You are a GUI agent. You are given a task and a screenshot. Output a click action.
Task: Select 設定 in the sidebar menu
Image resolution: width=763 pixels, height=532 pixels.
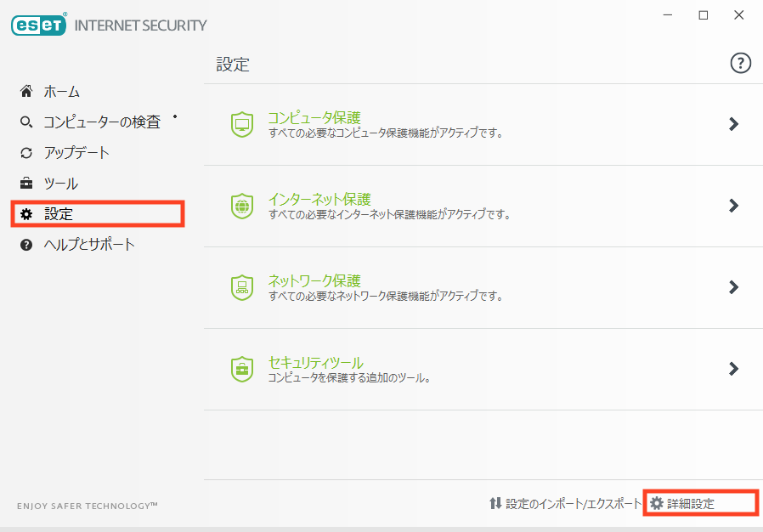[x=59, y=214]
